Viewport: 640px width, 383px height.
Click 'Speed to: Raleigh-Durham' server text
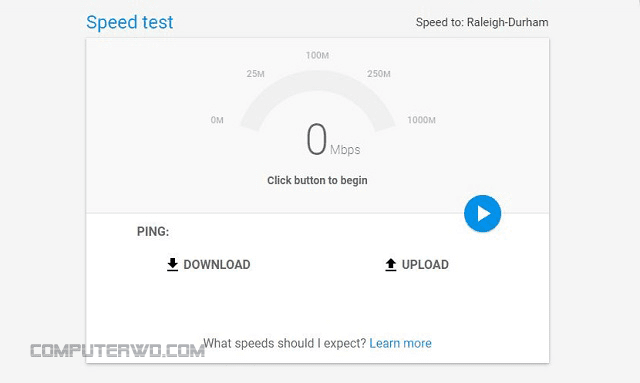coord(482,22)
